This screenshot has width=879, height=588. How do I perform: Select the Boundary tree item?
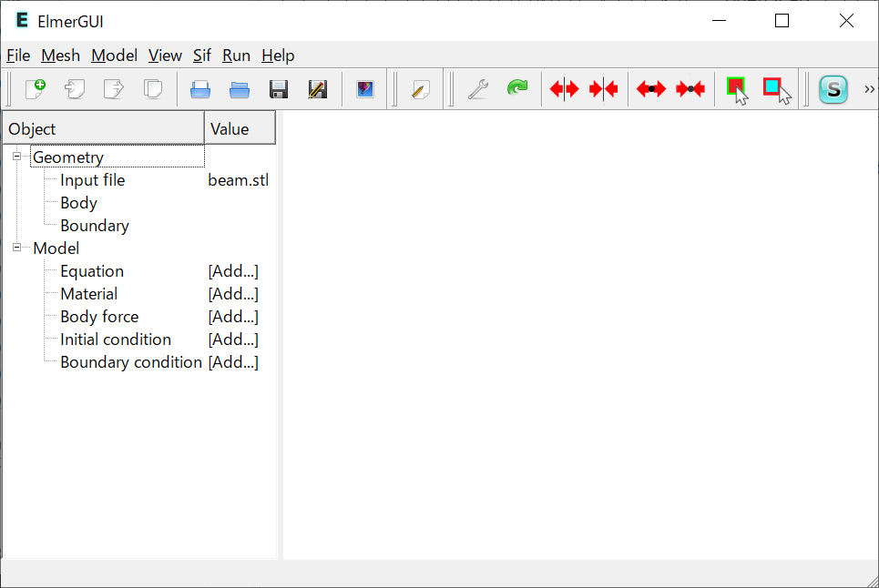pos(95,226)
